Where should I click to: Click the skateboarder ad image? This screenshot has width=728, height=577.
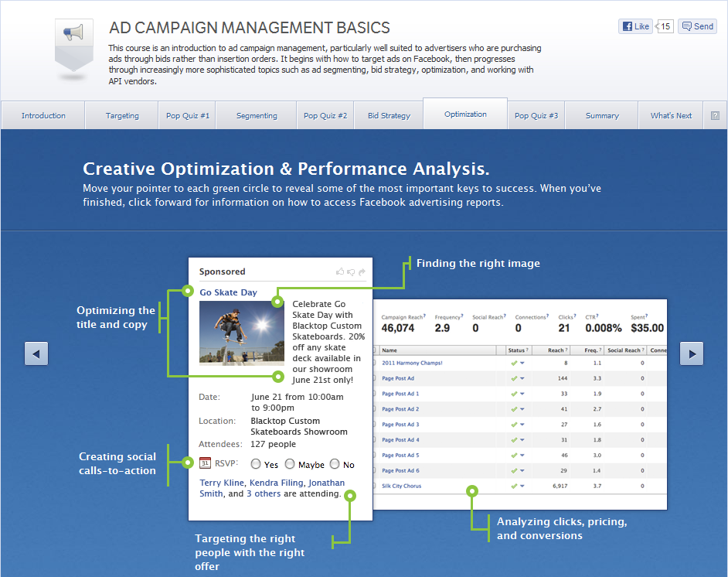[241, 333]
